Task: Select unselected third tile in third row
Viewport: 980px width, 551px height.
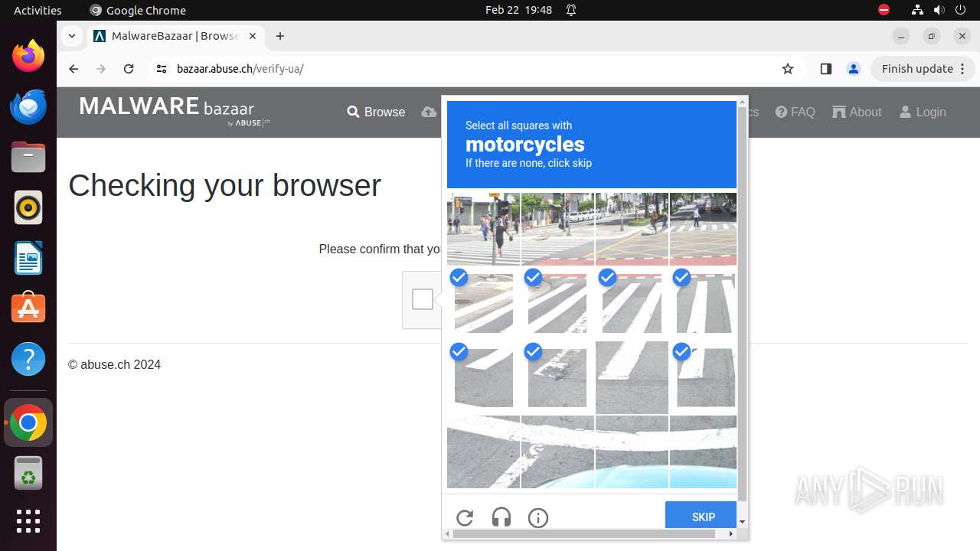Action: tap(632, 377)
